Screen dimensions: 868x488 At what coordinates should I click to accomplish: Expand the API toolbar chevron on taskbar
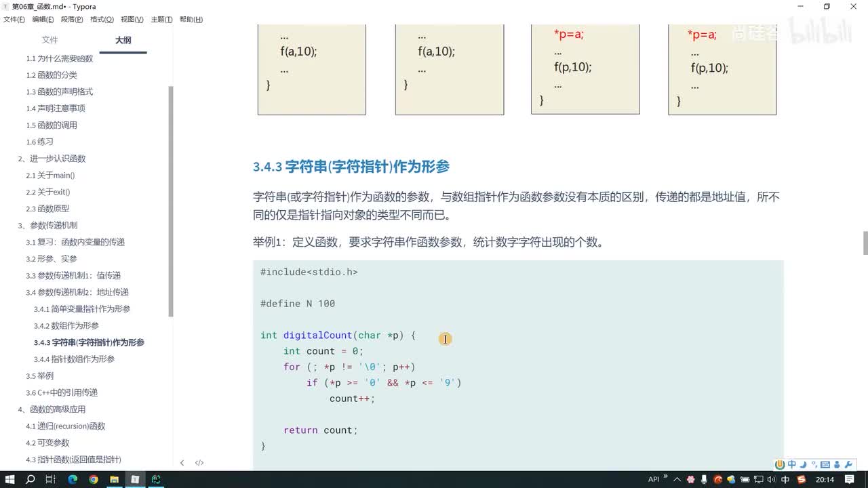[x=665, y=476]
